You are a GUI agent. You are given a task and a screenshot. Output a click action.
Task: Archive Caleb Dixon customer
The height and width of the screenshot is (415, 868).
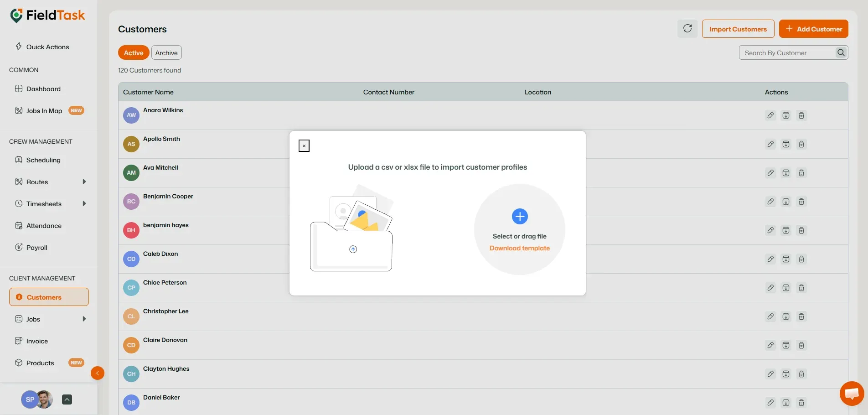(x=786, y=259)
